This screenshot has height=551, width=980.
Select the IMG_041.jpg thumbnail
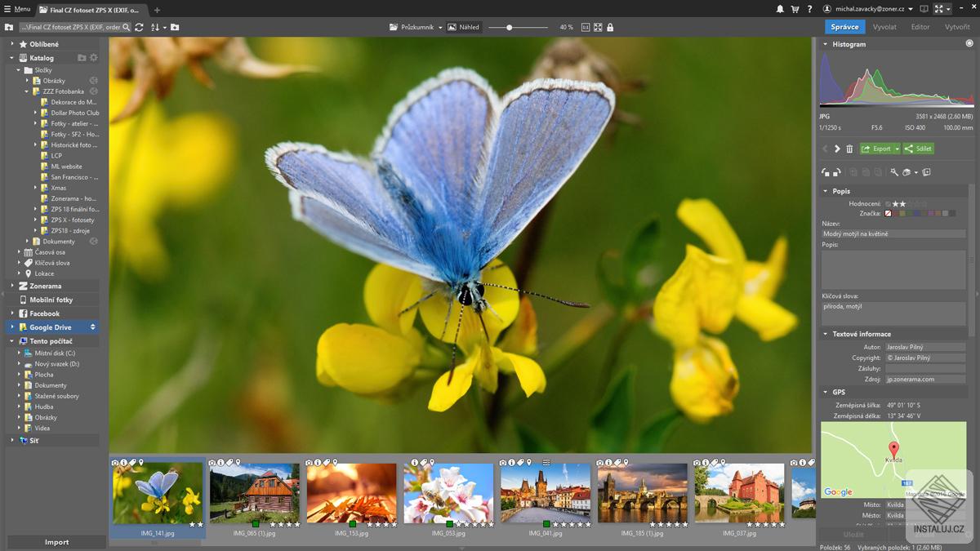click(546, 493)
